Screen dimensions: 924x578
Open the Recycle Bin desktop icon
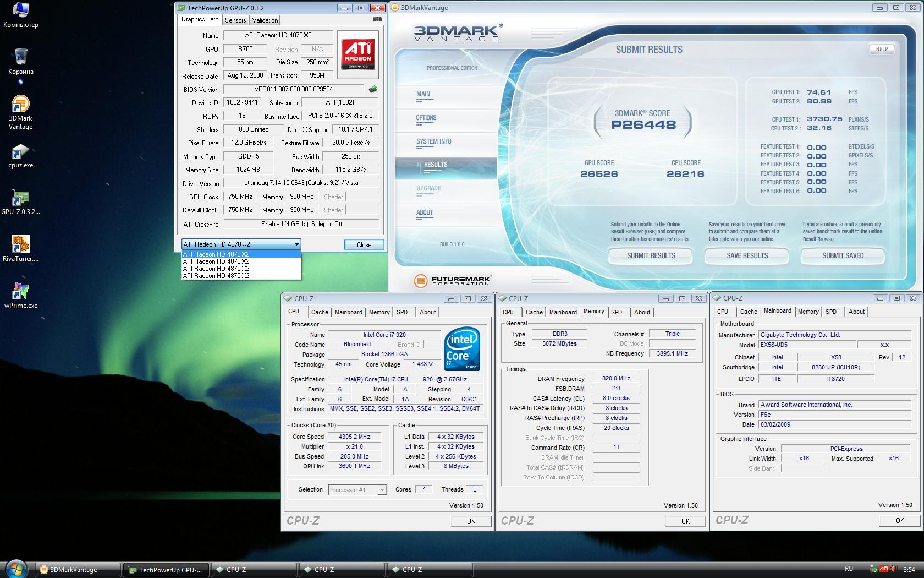(20, 61)
